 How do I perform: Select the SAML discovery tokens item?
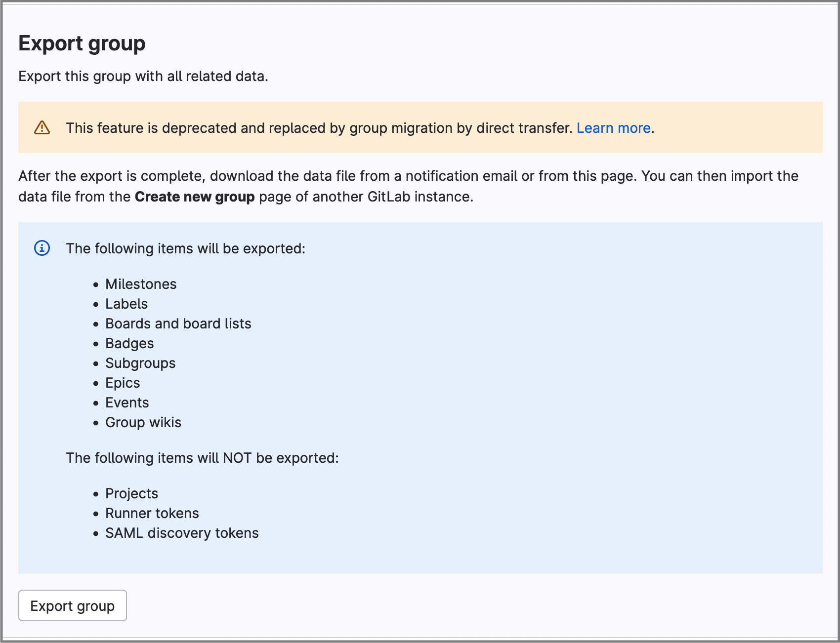click(x=182, y=533)
